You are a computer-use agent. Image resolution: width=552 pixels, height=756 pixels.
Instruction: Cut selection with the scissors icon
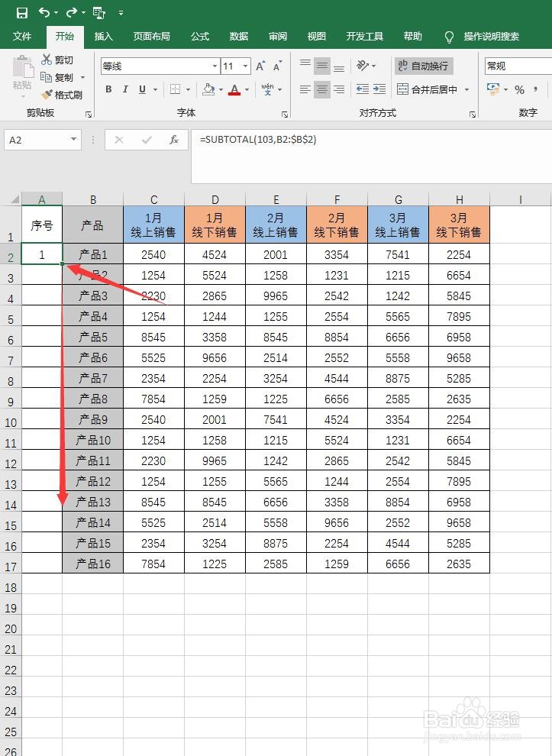click(x=47, y=60)
